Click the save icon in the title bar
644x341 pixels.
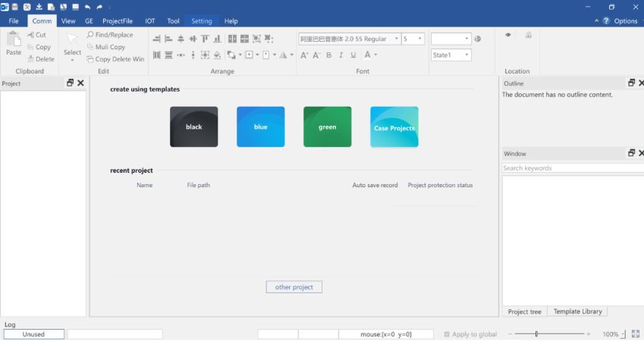(14, 7)
